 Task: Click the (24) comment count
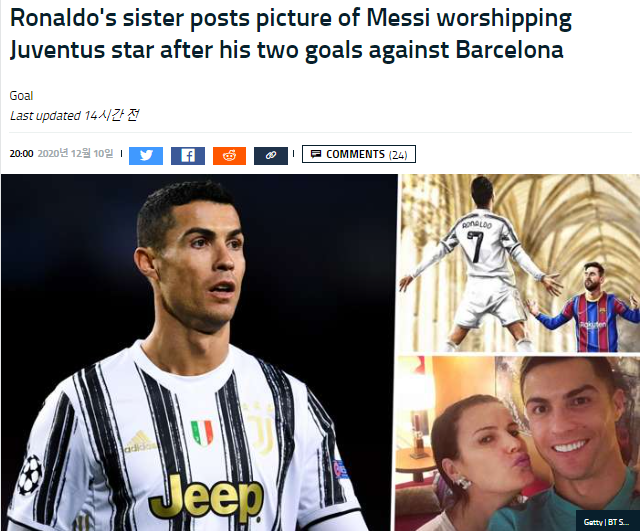(x=398, y=155)
